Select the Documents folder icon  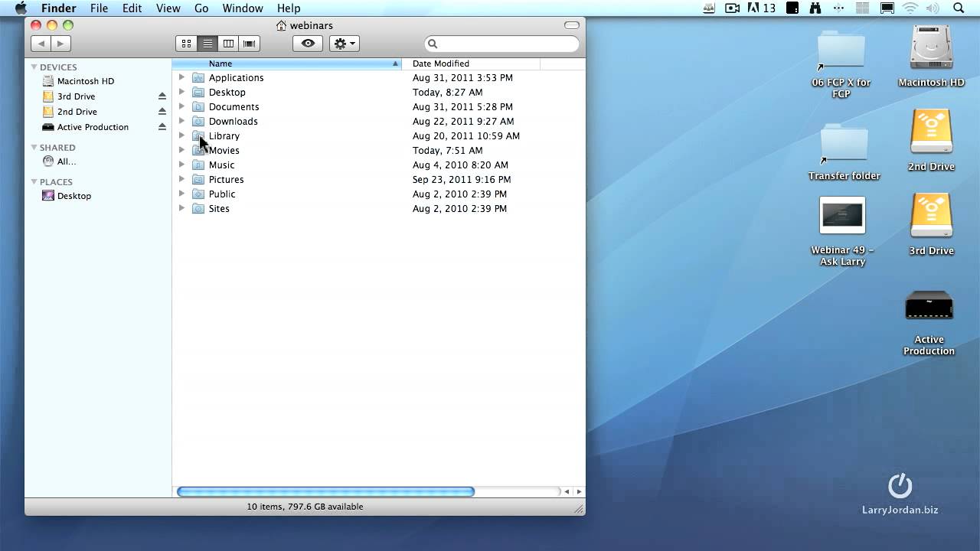198,106
